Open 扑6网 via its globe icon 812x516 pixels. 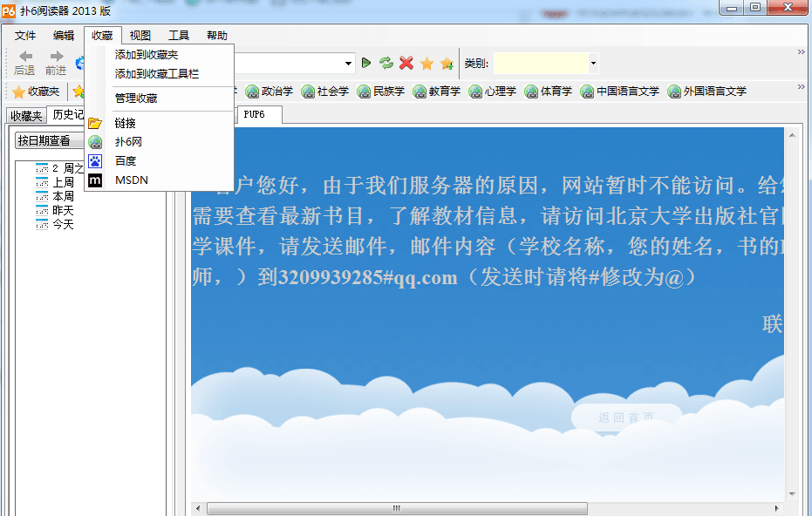[96, 141]
